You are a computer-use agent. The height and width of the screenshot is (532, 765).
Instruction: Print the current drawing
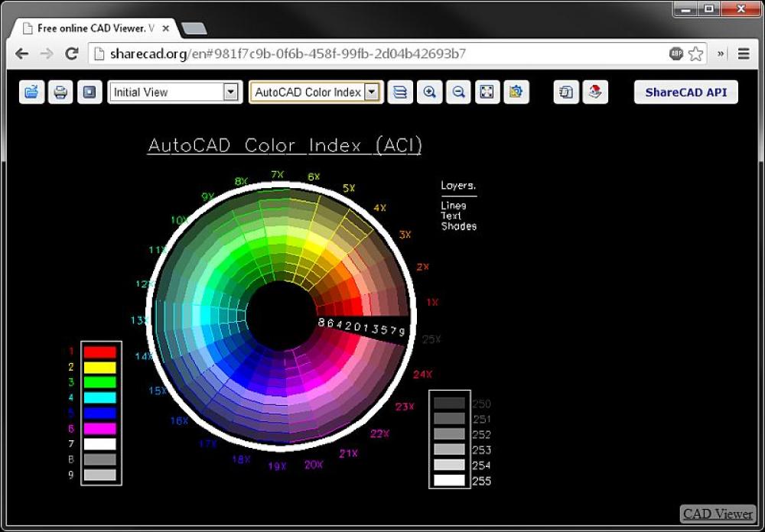tap(61, 92)
